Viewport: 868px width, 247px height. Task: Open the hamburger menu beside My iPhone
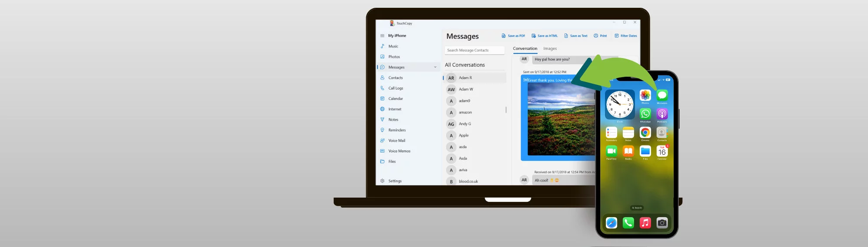[x=382, y=36]
